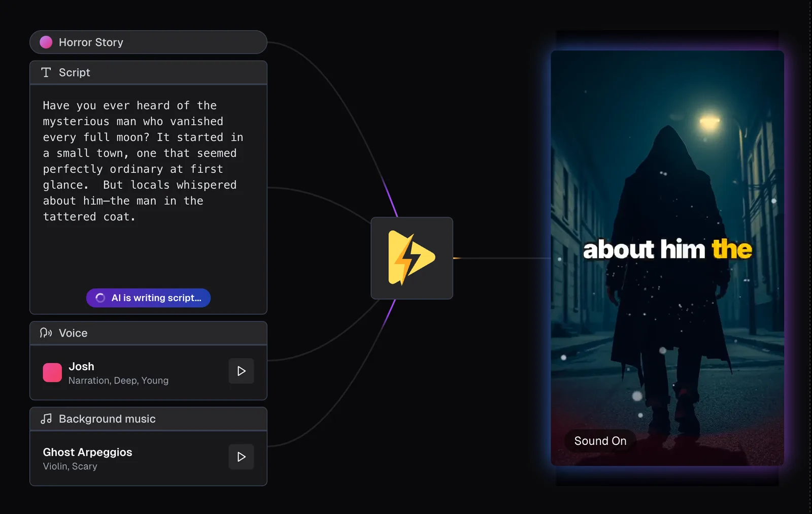Click the Background music note icon
The width and height of the screenshot is (812, 514).
[x=46, y=419]
